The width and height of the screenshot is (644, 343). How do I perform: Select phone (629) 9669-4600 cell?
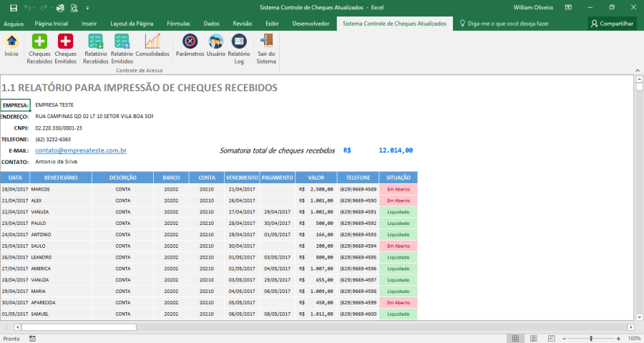coord(358,314)
